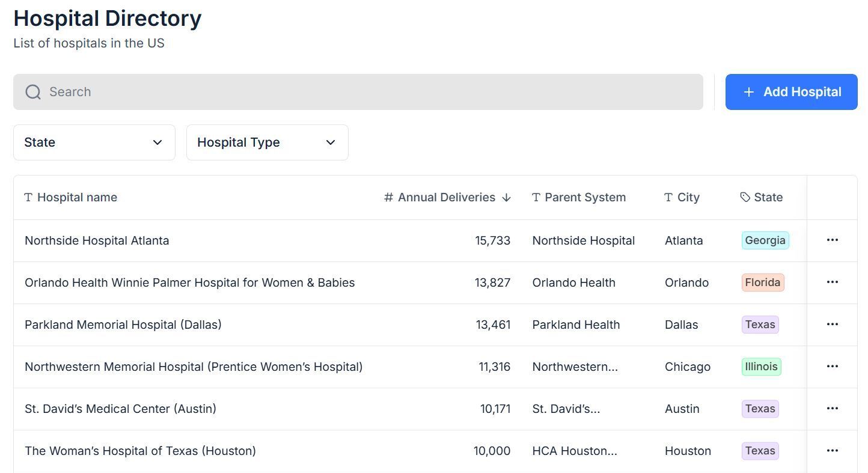Open the three-dot menu for St. David's Medical Center
This screenshot has height=473, width=868.
[x=832, y=409]
